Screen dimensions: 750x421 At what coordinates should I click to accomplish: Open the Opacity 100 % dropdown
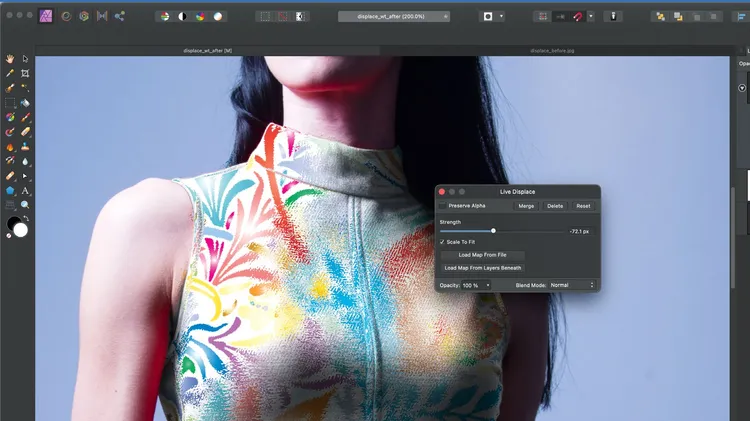476,285
